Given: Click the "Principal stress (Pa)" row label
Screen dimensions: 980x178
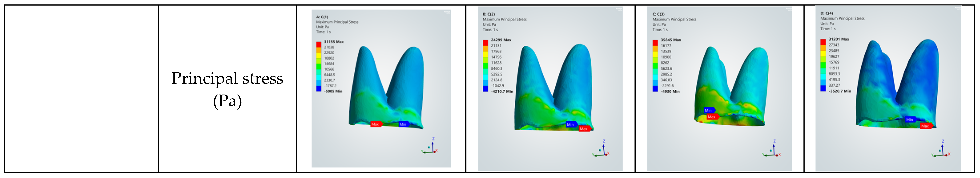Looking at the screenshot, I should click(227, 90).
